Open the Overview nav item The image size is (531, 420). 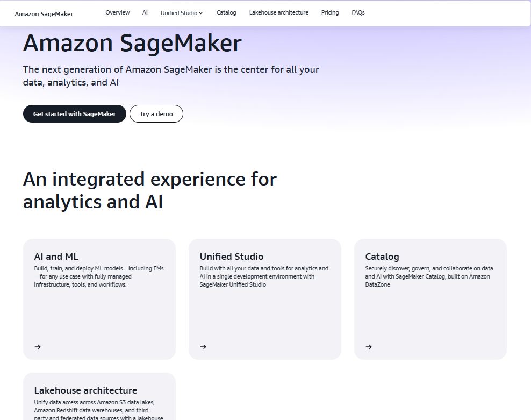click(x=118, y=12)
